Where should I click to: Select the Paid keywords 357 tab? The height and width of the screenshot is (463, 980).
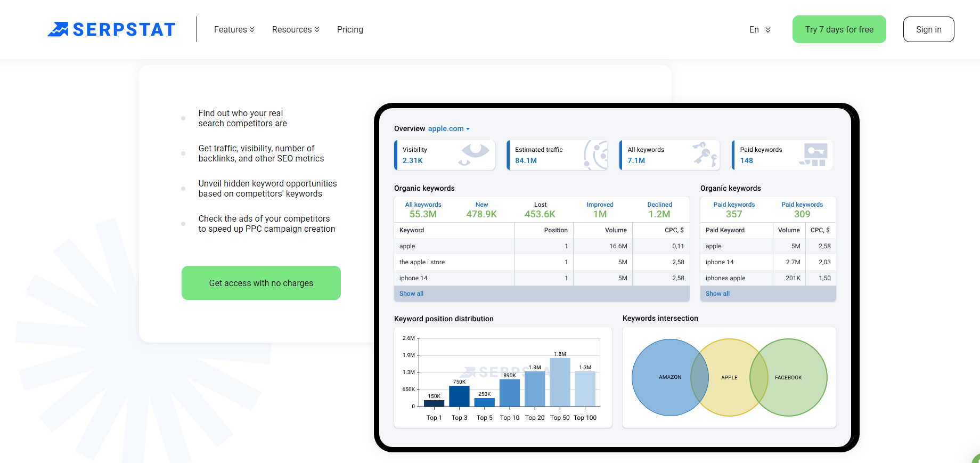(734, 210)
